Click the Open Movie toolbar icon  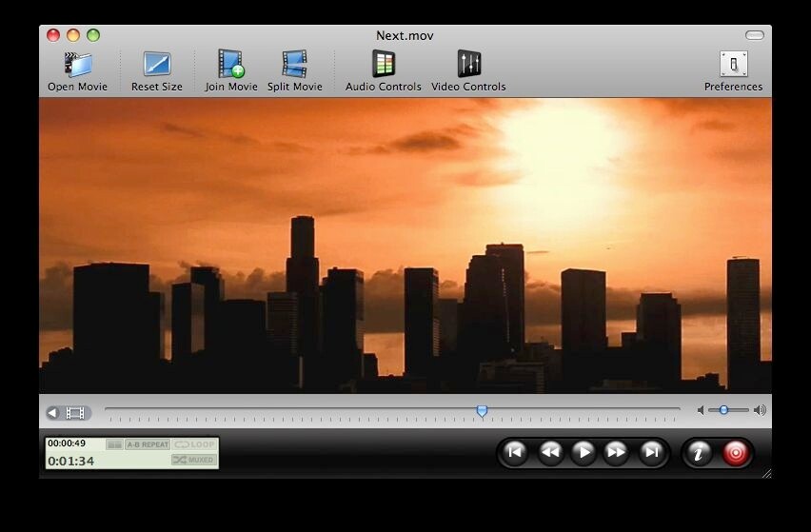coord(78,65)
